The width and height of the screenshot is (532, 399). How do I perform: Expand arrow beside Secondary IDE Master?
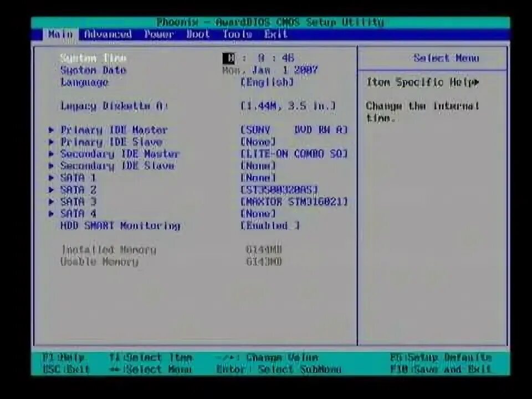point(51,154)
